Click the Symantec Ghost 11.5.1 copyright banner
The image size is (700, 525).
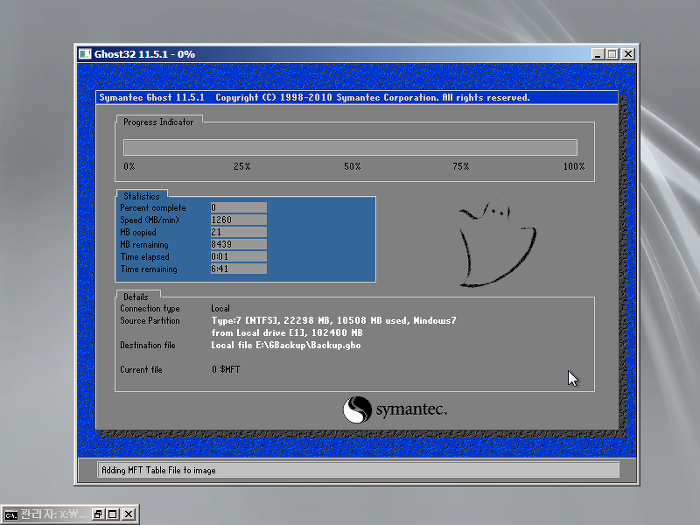(x=357, y=98)
